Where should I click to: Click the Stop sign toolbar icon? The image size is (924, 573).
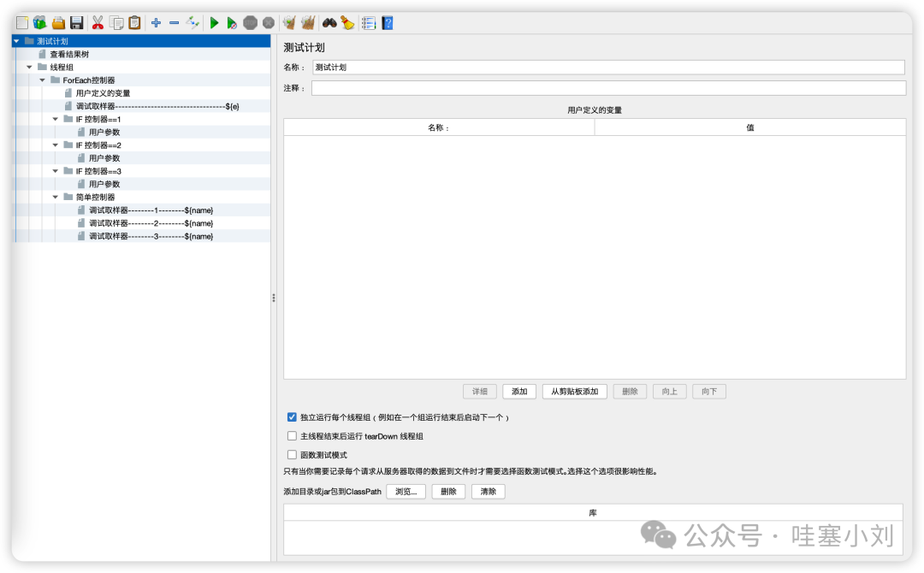251,23
